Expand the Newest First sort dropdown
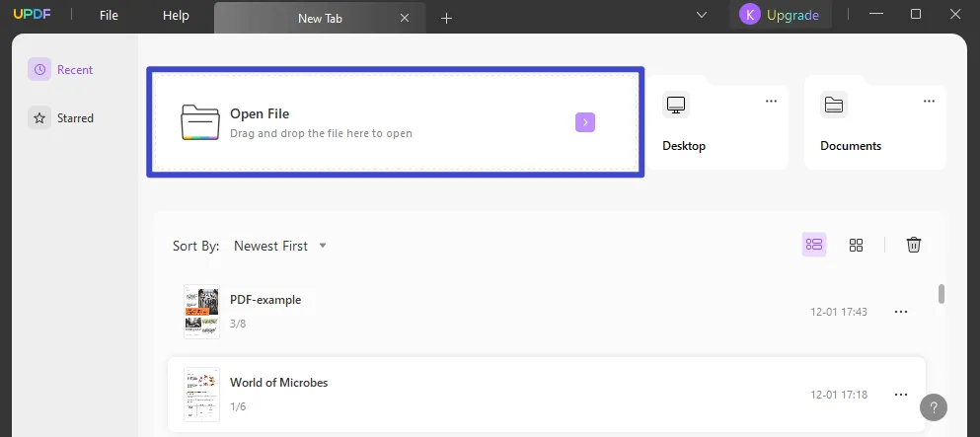The image size is (980, 437). [280, 246]
